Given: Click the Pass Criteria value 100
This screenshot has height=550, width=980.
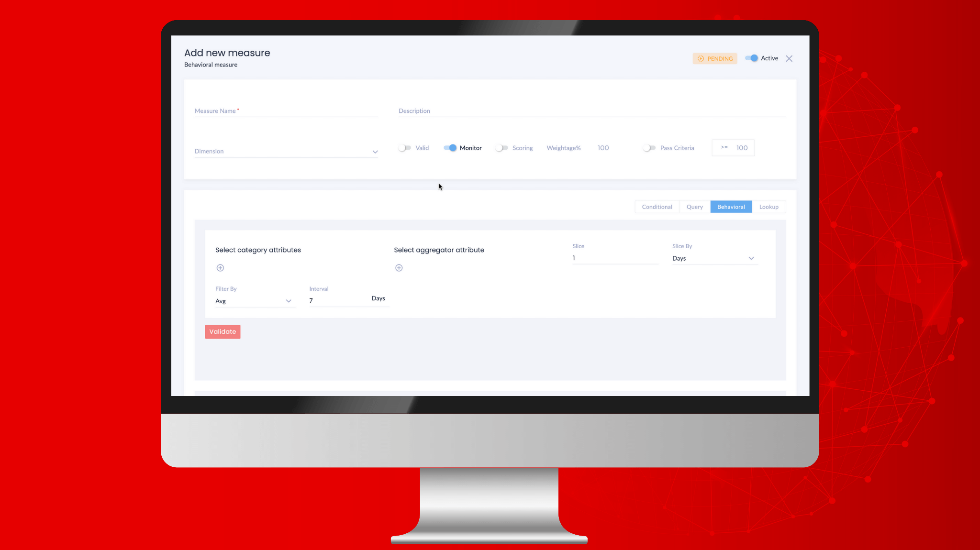Looking at the screenshot, I should tap(742, 147).
